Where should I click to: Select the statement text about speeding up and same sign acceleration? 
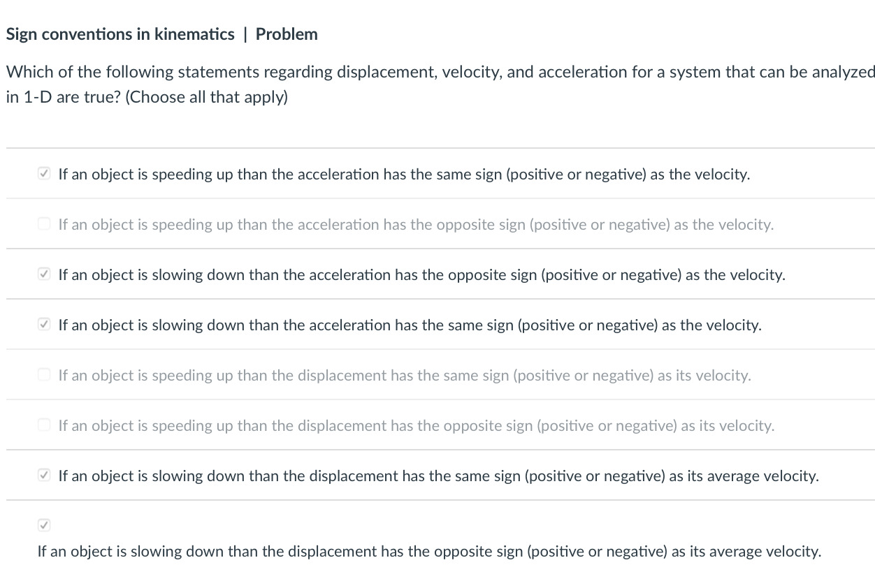(x=404, y=175)
